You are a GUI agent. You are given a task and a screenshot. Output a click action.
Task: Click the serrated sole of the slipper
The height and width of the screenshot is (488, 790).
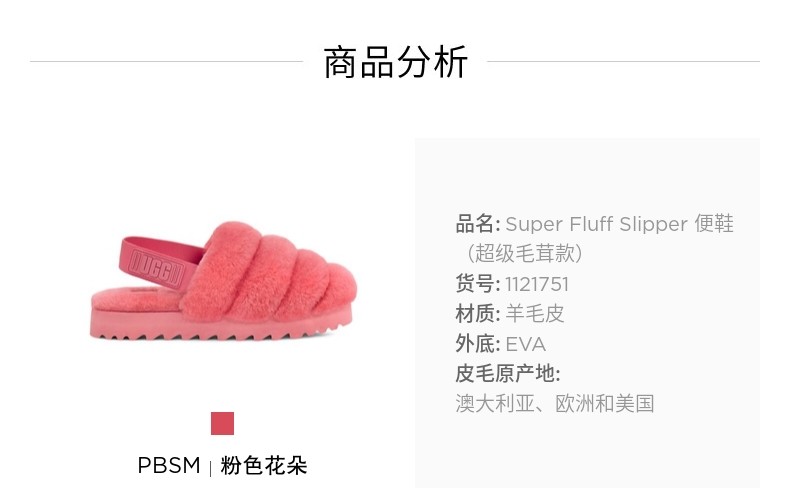(x=212, y=326)
